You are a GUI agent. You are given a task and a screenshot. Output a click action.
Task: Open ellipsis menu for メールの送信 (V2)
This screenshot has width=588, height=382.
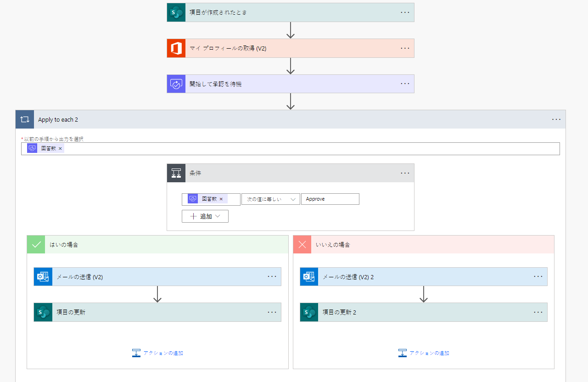pos(272,277)
